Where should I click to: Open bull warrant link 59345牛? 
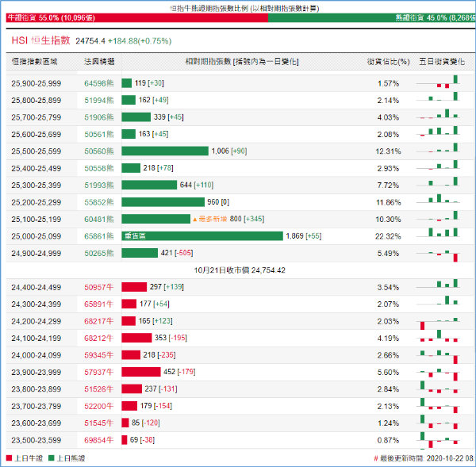pos(99,355)
